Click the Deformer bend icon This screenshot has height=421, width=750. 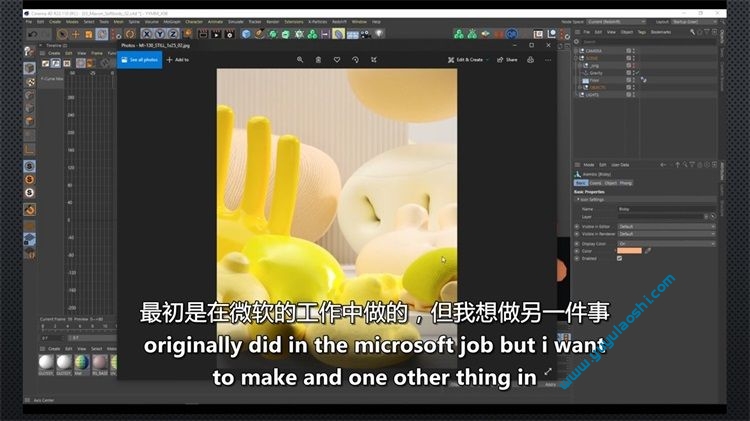[x=339, y=34]
